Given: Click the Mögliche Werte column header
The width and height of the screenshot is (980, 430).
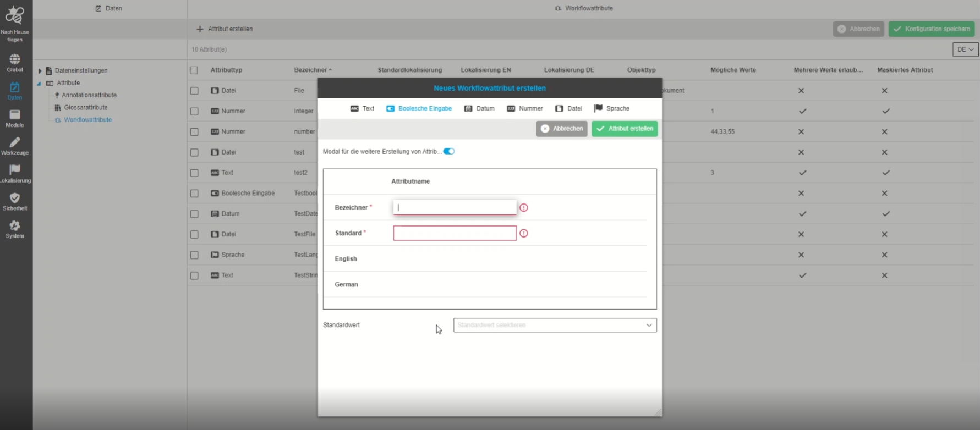Looking at the screenshot, I should click(x=733, y=70).
